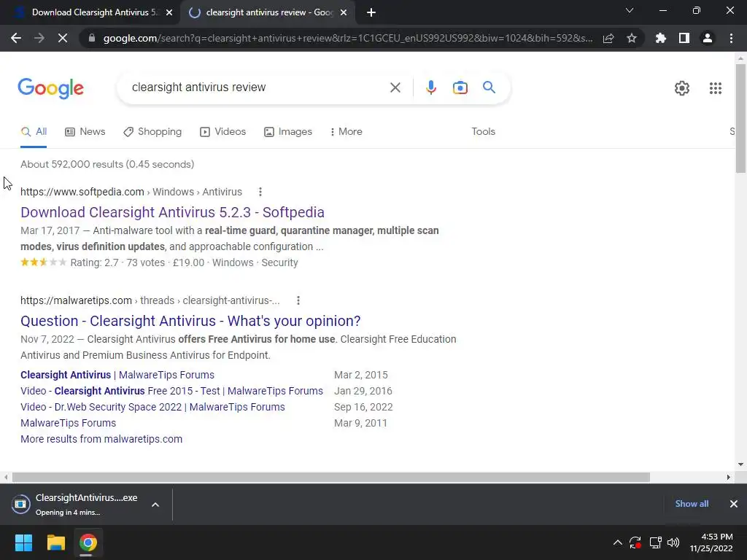Click 'Rating: 2.7' text in Softpedia result
This screenshot has height=560, width=747.
point(94,262)
